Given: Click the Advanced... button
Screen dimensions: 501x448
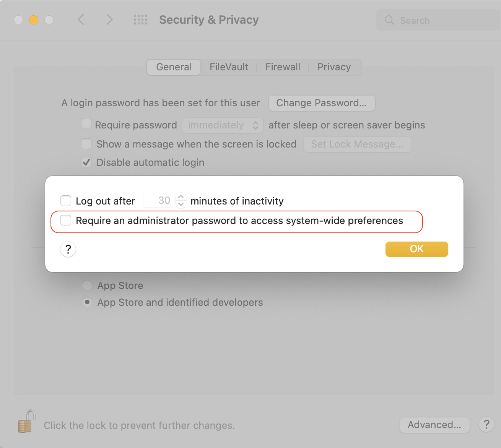Looking at the screenshot, I should coord(434,425).
